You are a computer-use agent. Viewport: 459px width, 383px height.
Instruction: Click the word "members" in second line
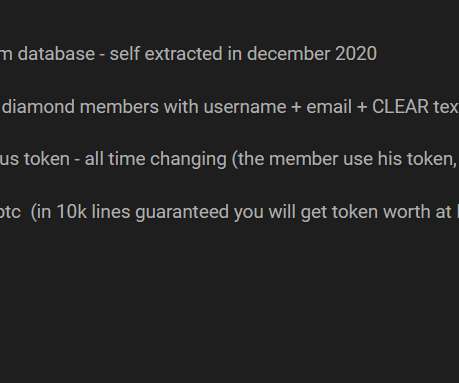click(x=119, y=107)
